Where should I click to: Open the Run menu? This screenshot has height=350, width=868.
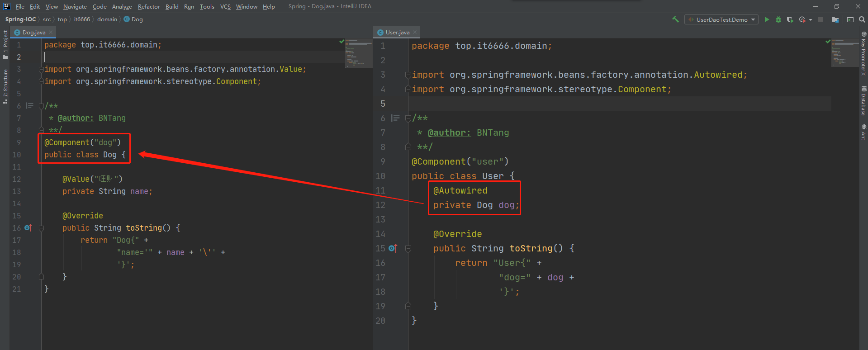tap(189, 6)
